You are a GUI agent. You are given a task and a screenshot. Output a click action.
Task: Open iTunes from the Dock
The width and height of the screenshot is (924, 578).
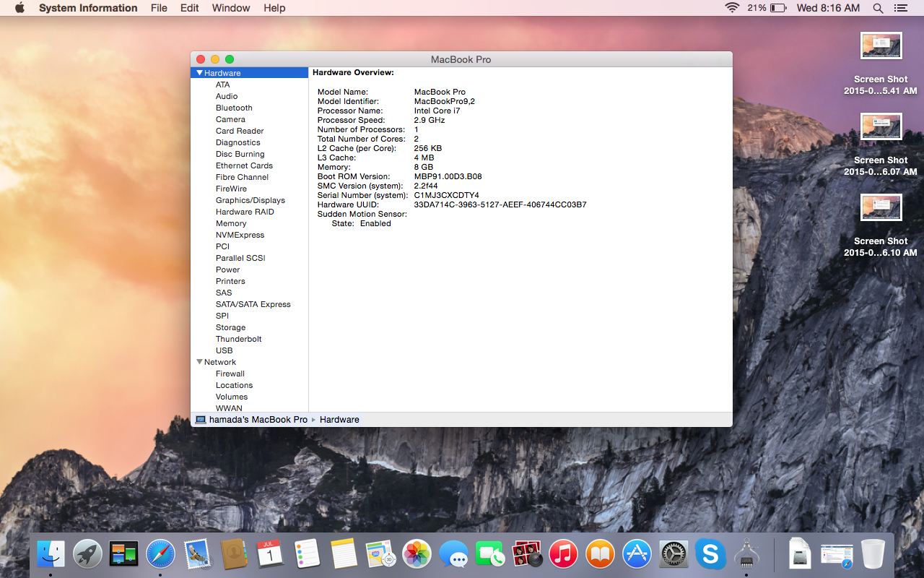[563, 554]
